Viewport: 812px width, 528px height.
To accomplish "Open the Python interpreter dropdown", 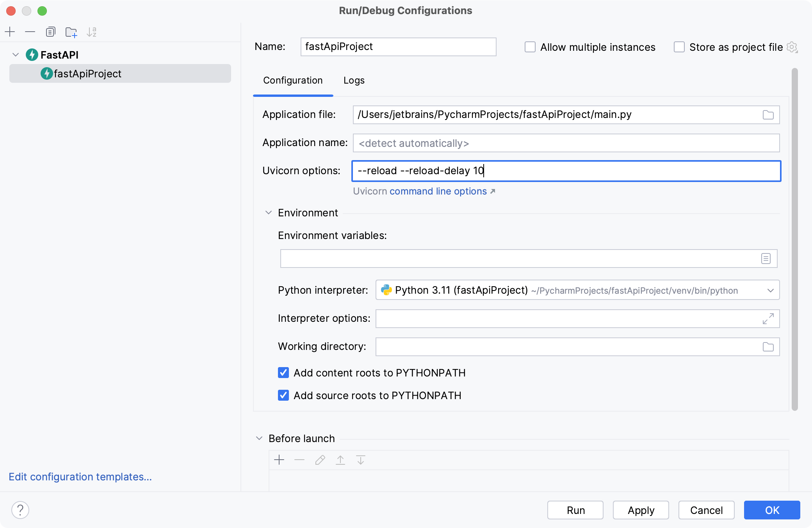I will pyautogui.click(x=770, y=290).
